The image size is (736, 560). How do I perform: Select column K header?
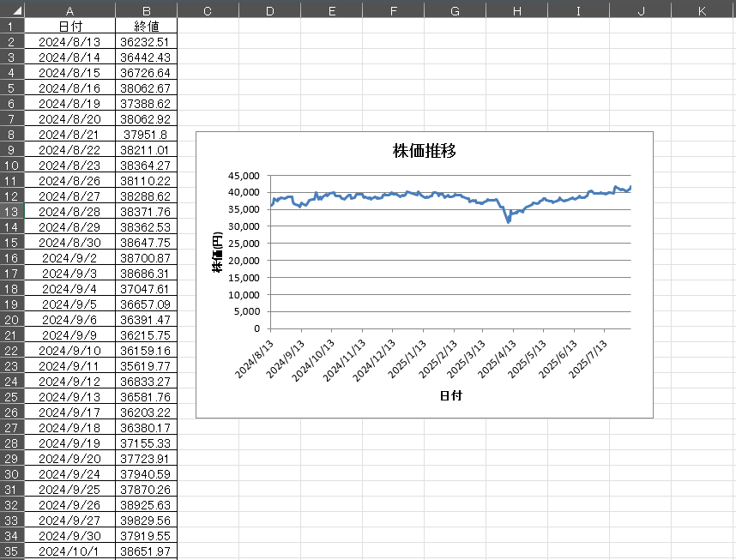pos(703,11)
